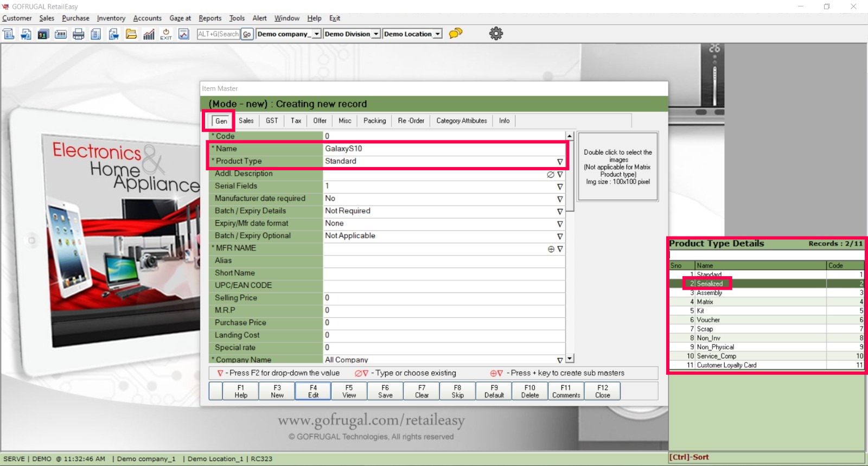Switch to the Tax tab
The width and height of the screenshot is (868, 466).
coord(296,120)
